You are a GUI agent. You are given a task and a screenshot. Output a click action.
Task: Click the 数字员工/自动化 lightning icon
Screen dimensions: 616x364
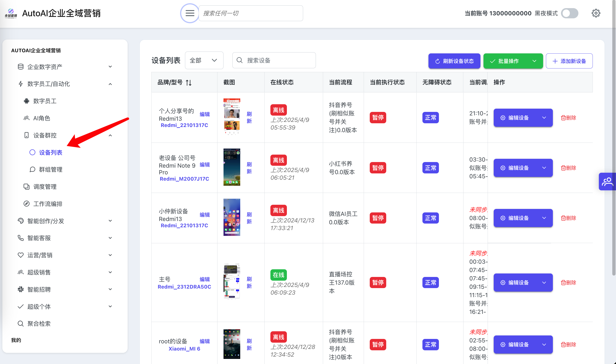pos(21,84)
